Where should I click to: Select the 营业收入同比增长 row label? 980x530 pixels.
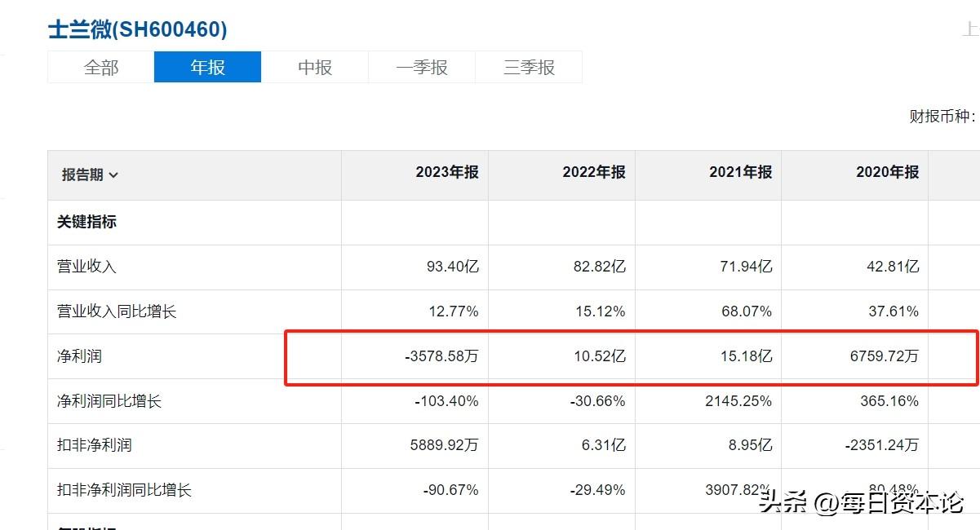tap(117, 311)
